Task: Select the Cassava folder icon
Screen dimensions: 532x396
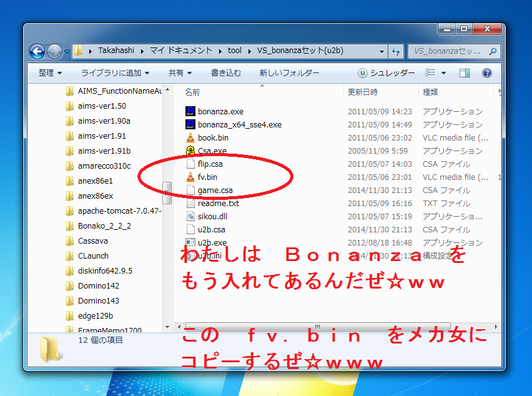Action: 69,241
